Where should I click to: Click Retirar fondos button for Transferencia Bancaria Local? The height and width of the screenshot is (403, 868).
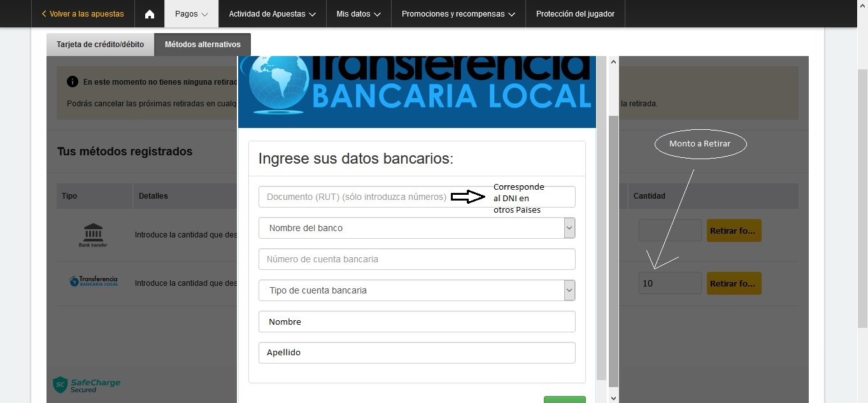(734, 283)
